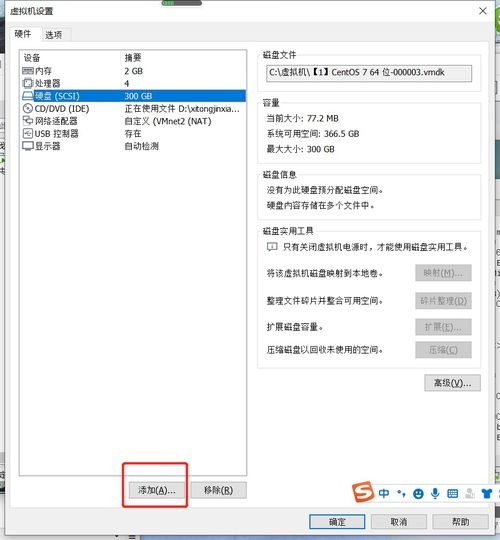Switch to the 选项 tab

(54, 35)
